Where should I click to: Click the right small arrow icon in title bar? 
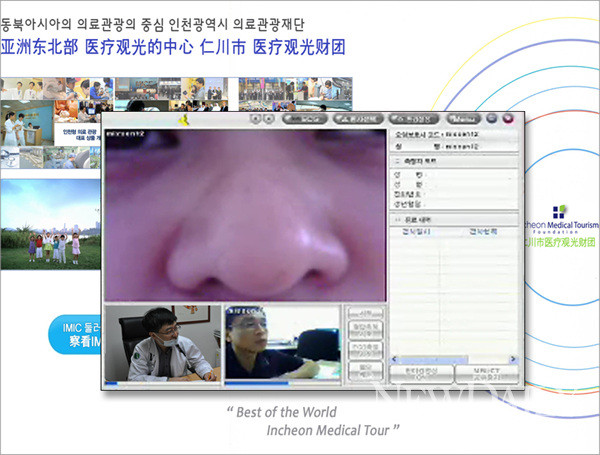(x=269, y=119)
